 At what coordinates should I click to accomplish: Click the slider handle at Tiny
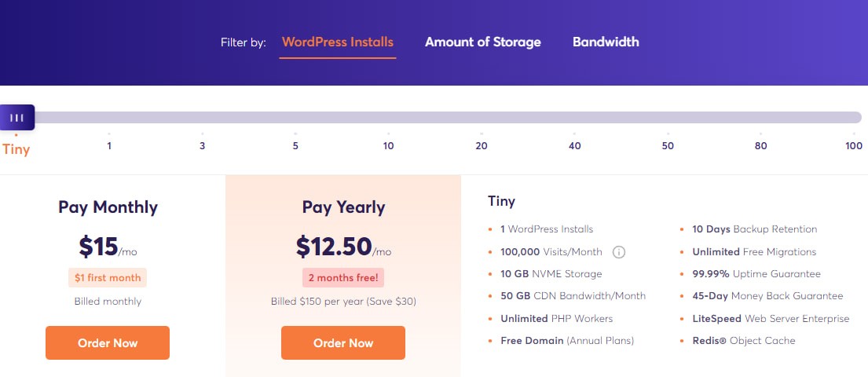[x=16, y=117]
